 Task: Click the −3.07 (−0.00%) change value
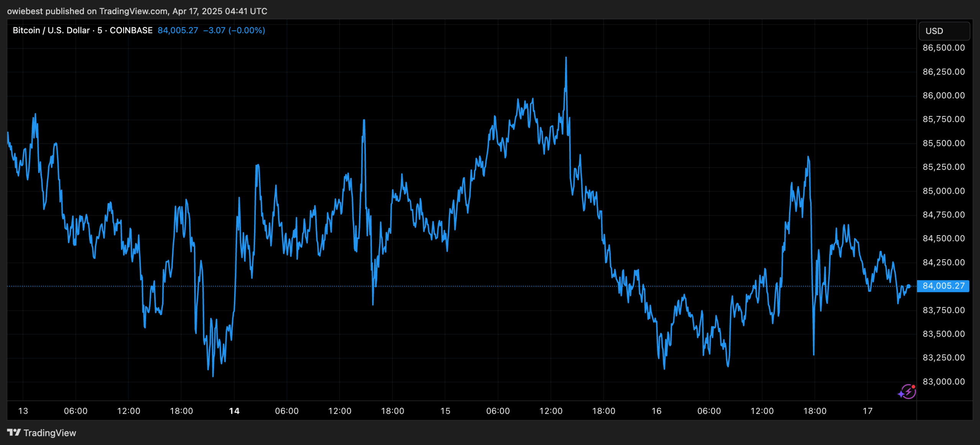234,30
